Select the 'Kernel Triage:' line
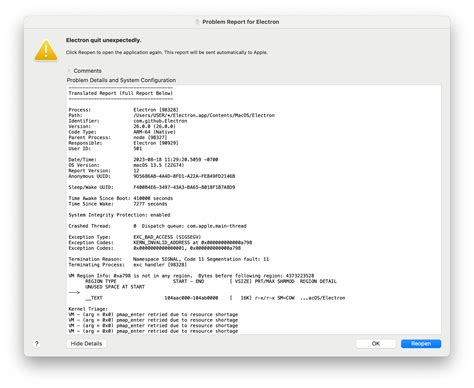The width and height of the screenshot is (474, 388). [88, 309]
